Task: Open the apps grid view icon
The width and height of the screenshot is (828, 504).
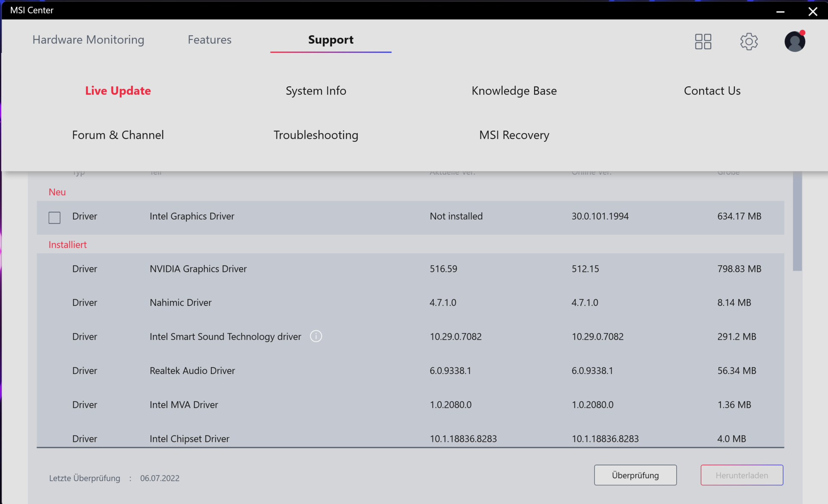Action: click(703, 41)
